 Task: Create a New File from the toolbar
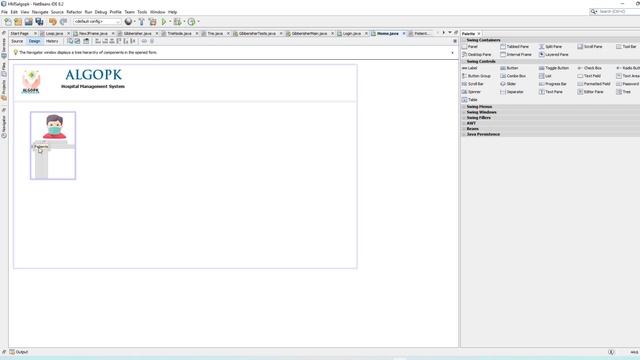[8, 22]
